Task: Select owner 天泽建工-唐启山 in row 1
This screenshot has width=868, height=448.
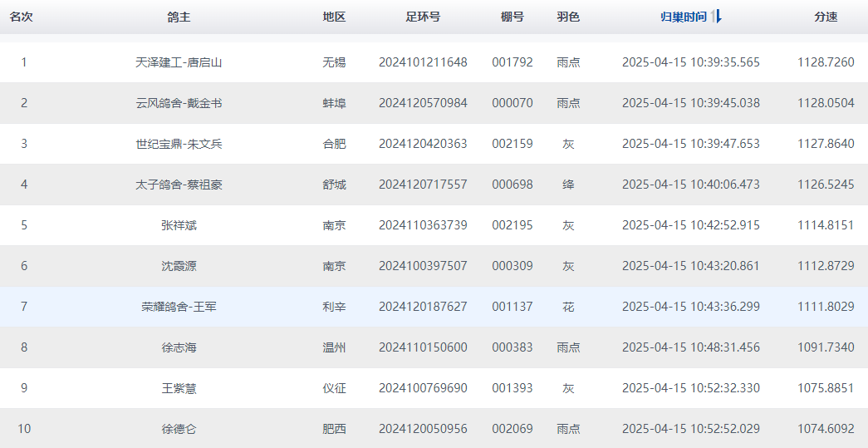Action: [x=179, y=62]
